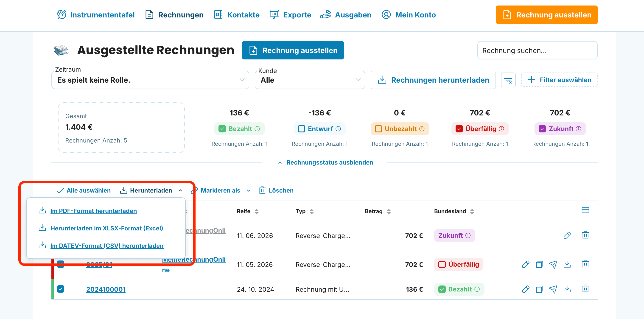Send the Überfällig invoice
This screenshot has height=319, width=644.
point(553,264)
